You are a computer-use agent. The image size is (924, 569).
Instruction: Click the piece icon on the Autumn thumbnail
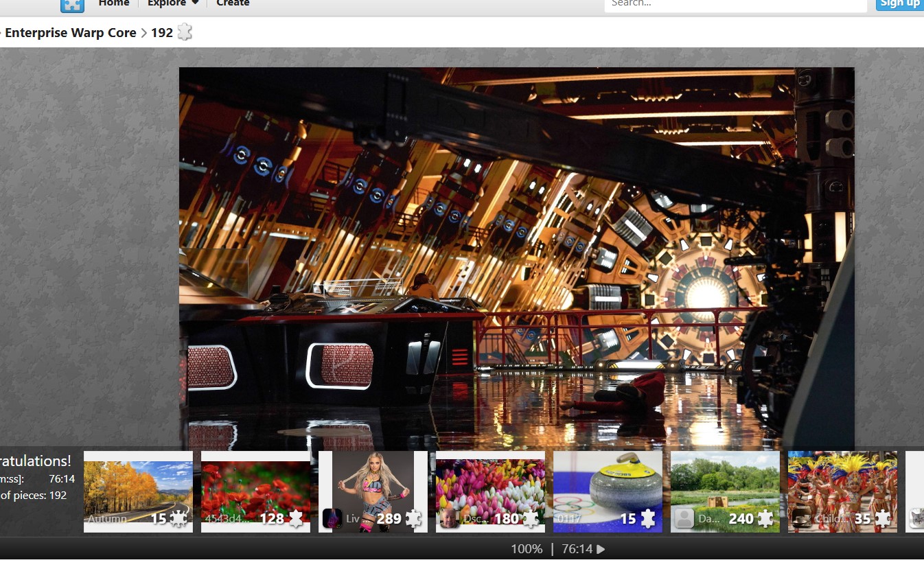pyautogui.click(x=178, y=519)
